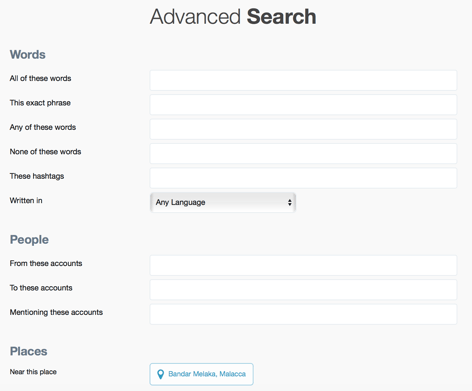Image resolution: width=472 pixels, height=391 pixels.
Task: Click the 'Places' section heading
Action: (29, 351)
